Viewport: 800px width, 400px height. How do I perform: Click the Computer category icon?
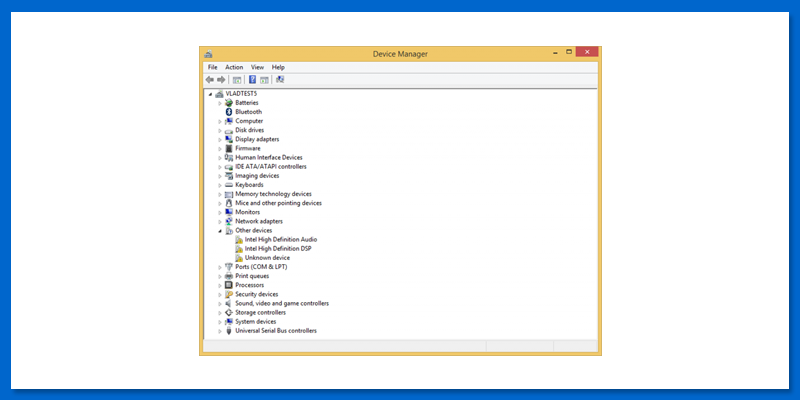coord(229,121)
